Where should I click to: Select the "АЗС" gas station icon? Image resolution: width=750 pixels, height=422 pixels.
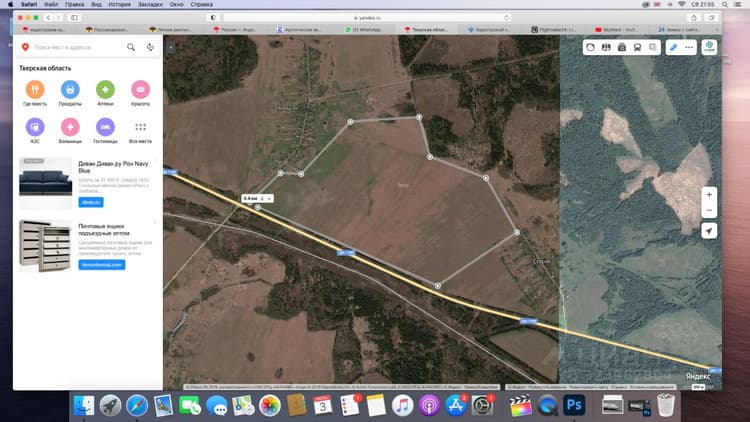point(35,127)
